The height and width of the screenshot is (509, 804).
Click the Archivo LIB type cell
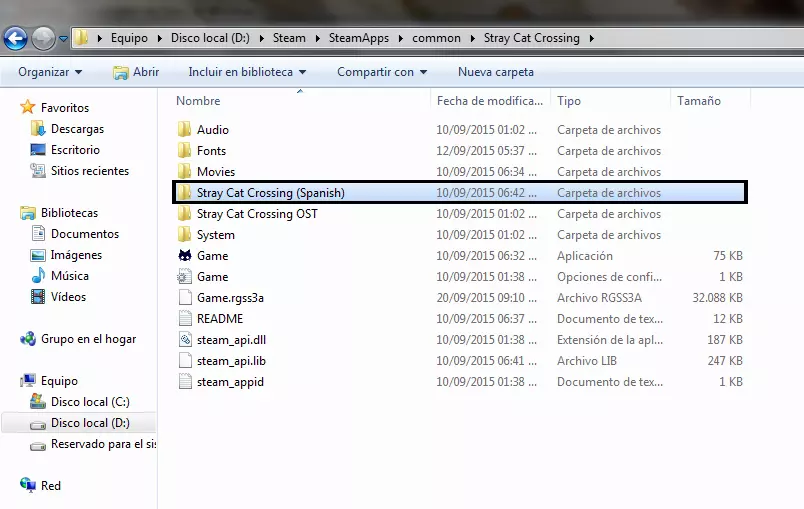587,361
